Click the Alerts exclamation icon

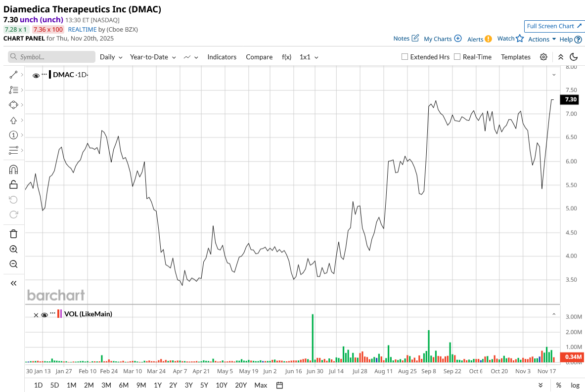489,39
